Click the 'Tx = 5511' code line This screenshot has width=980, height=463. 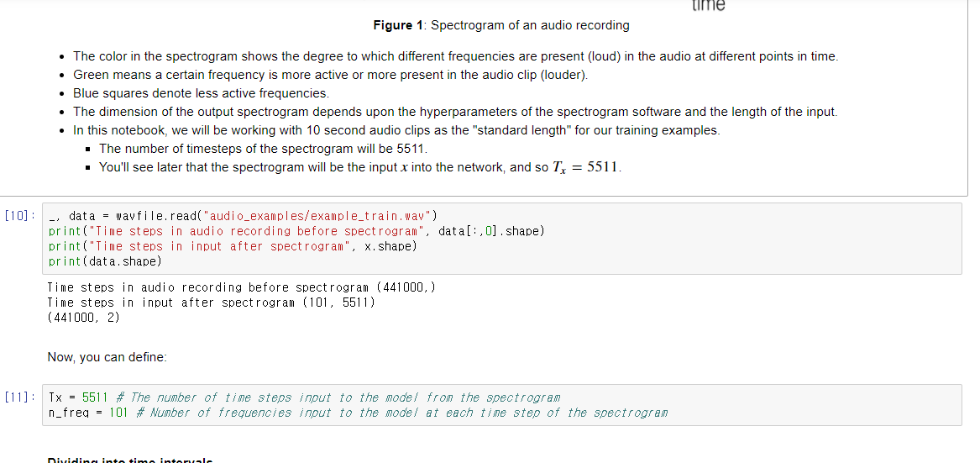click(304, 397)
